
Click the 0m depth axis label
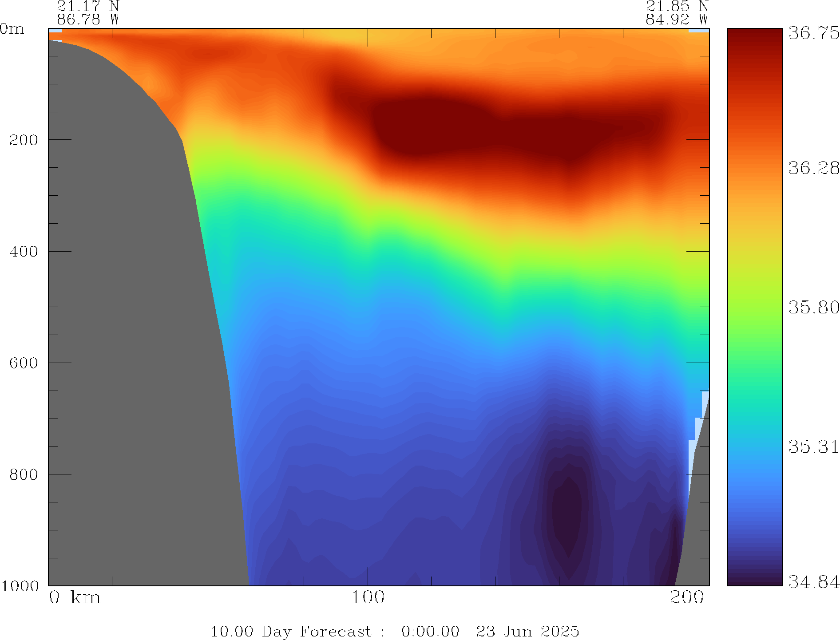point(12,29)
